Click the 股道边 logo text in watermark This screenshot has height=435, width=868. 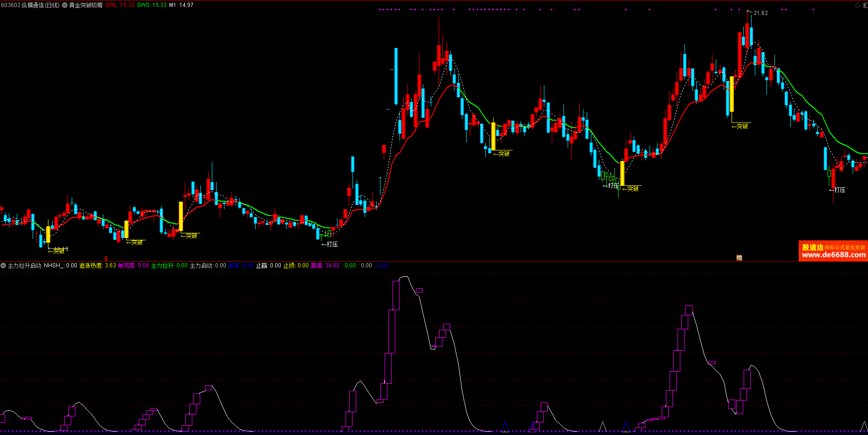813,247
